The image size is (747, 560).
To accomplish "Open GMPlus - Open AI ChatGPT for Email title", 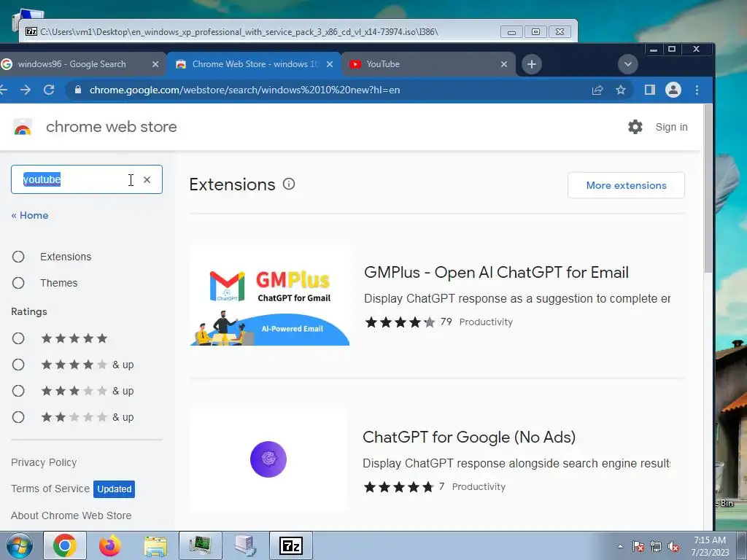I will [496, 273].
